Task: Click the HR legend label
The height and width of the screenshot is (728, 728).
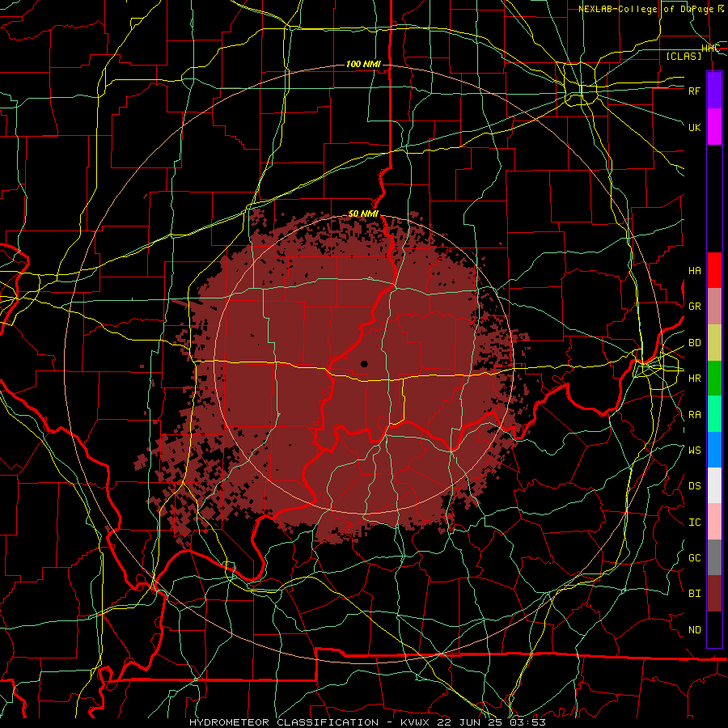Action: pos(694,379)
